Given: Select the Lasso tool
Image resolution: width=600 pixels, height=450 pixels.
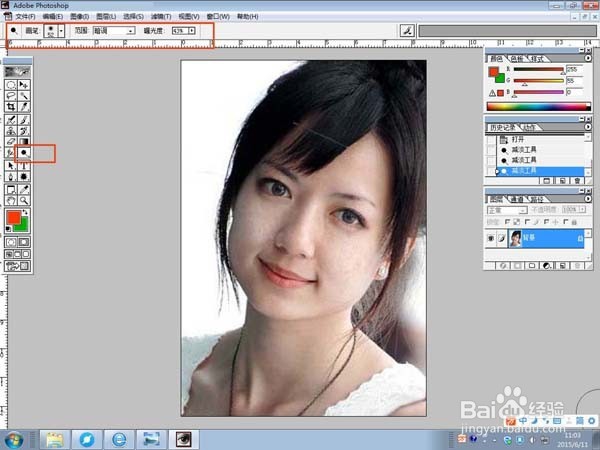Looking at the screenshot, I should click(11, 96).
